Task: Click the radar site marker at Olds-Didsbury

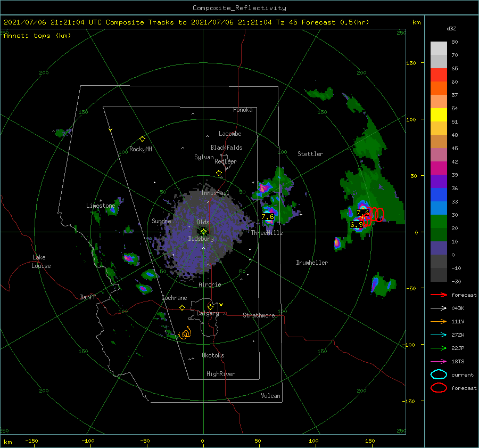Action: [x=203, y=232]
